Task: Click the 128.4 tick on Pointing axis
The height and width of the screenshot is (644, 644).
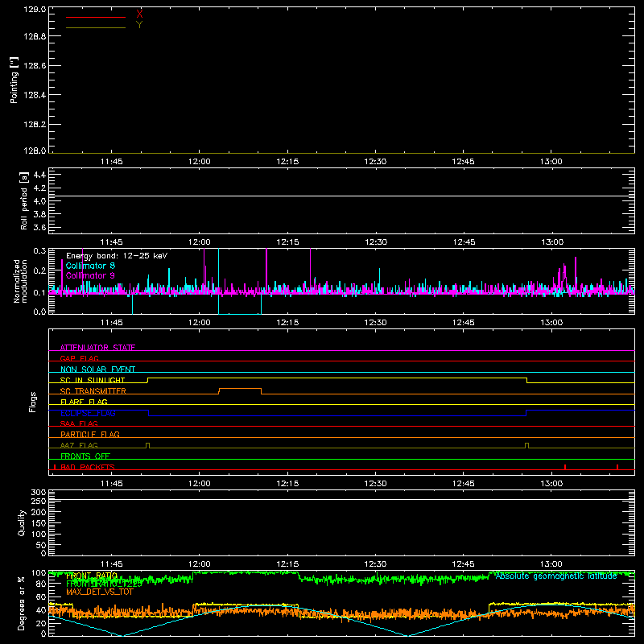Action: click(x=35, y=95)
